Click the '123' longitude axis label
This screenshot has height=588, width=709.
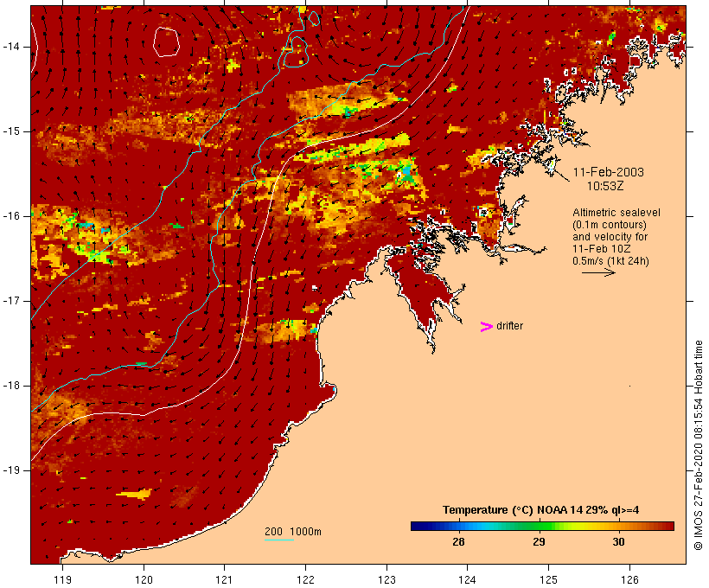click(386, 579)
